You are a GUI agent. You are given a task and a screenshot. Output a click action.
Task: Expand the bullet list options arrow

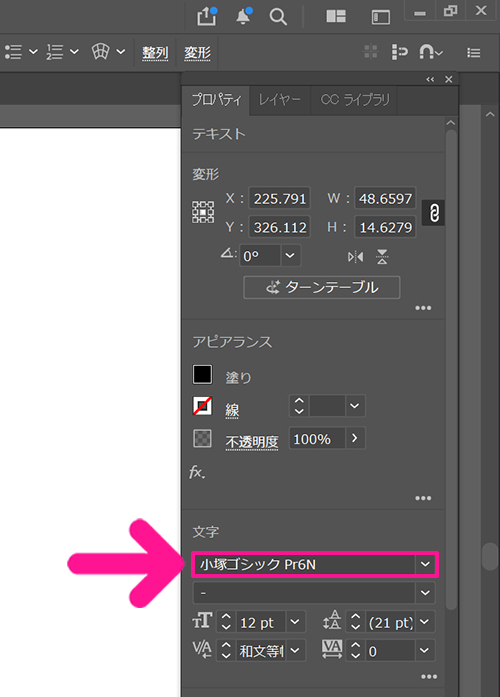[x=33, y=52]
